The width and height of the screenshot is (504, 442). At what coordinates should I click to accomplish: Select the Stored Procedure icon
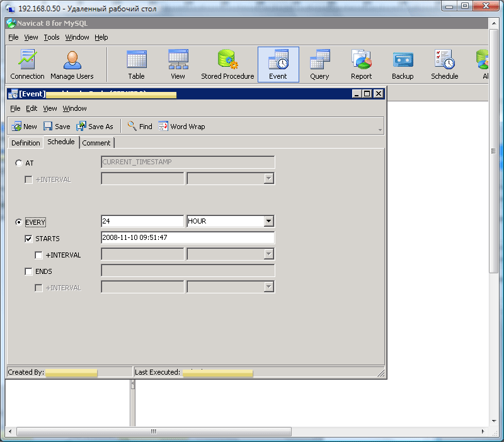point(227,65)
